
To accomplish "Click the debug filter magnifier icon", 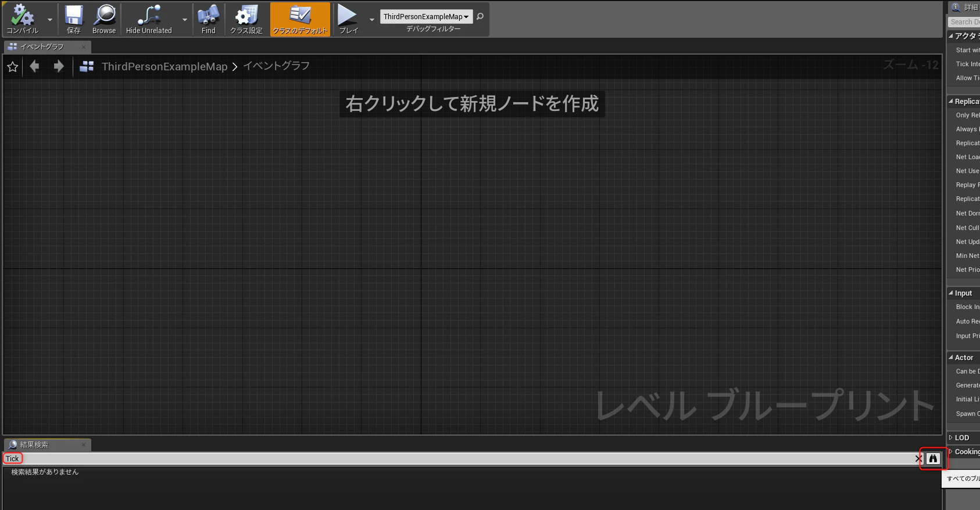I will tap(480, 16).
